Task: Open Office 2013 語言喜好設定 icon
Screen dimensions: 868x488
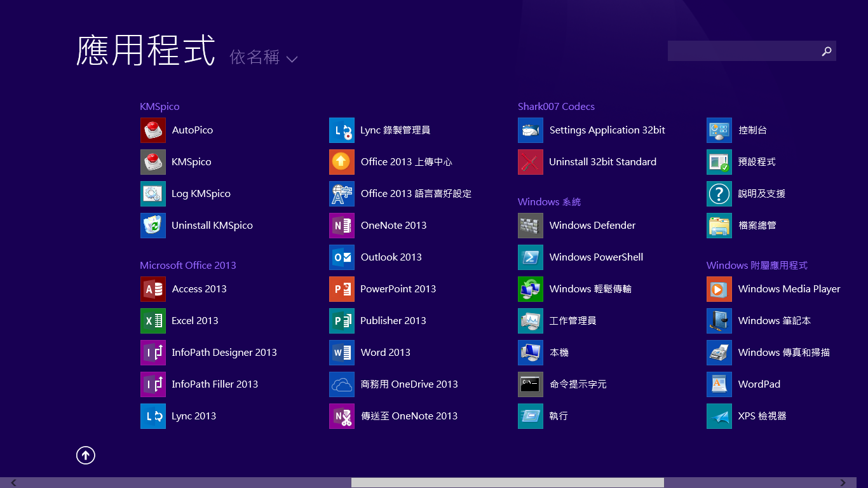Action: pyautogui.click(x=342, y=194)
